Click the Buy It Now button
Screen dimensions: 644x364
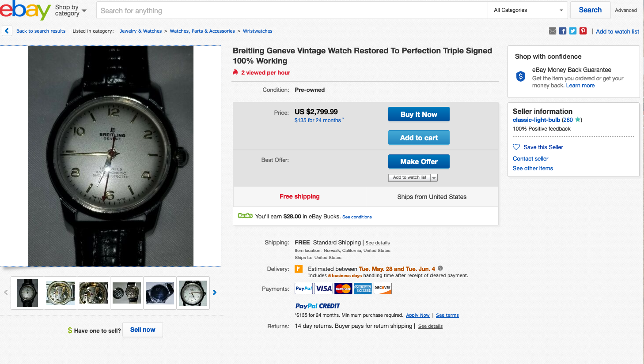419,114
